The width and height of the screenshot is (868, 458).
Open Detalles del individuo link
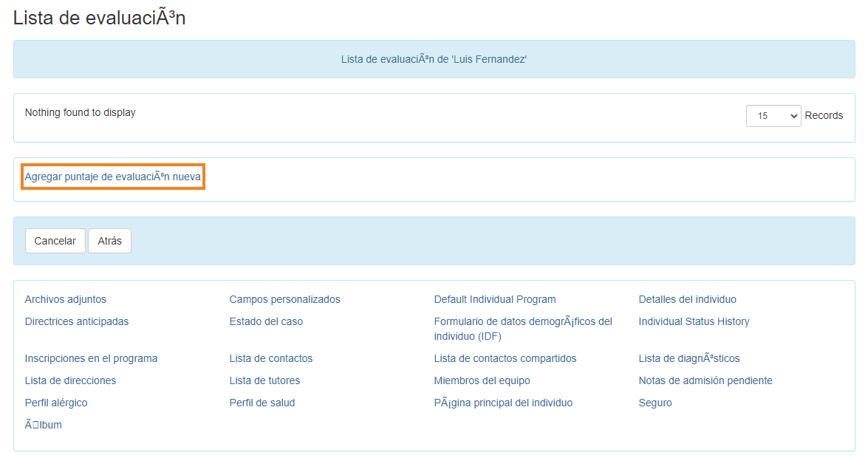click(x=687, y=299)
